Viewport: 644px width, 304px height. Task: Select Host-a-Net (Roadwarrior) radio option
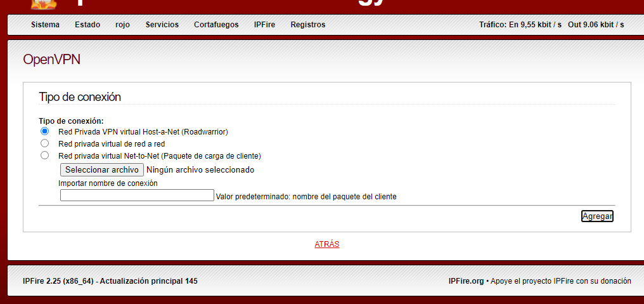coord(45,131)
